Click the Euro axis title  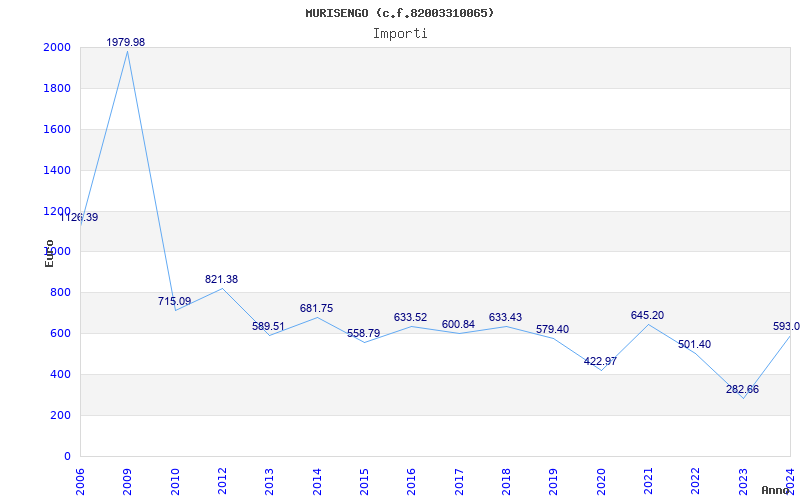click(49, 253)
